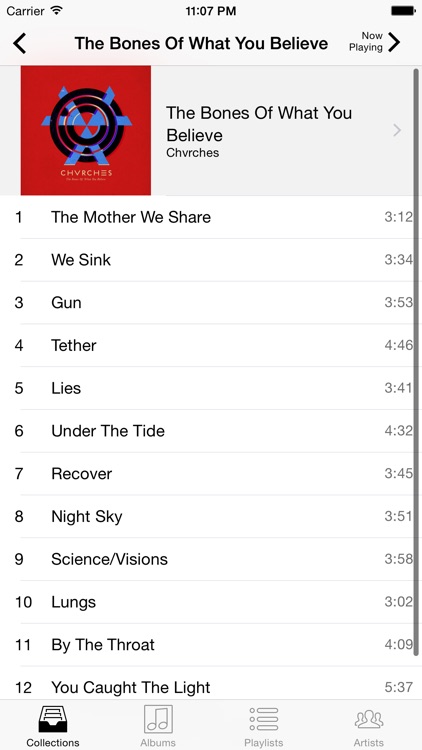Open the Albums music note icon
422x750 pixels.
[158, 718]
